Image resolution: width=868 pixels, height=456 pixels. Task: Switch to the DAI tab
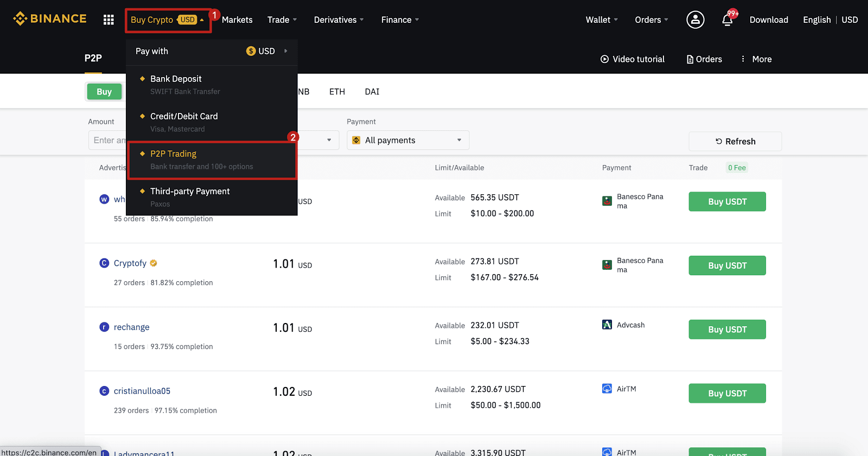(x=372, y=92)
